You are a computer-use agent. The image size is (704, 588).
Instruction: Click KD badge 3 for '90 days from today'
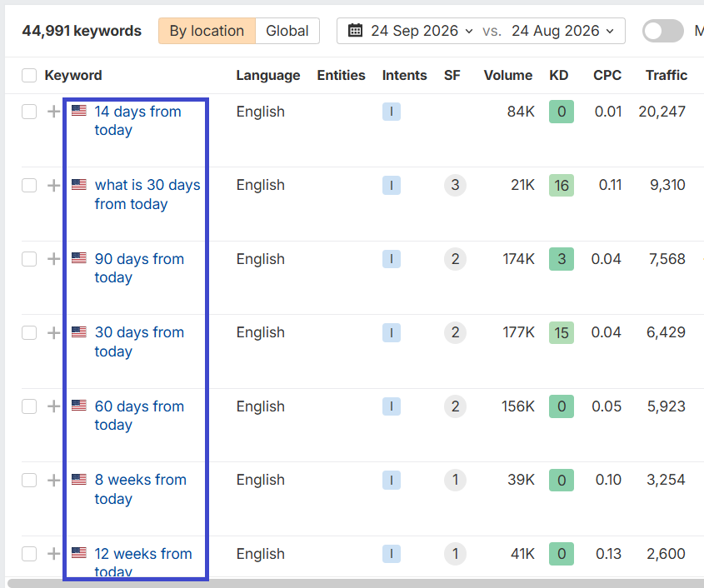pos(562,259)
